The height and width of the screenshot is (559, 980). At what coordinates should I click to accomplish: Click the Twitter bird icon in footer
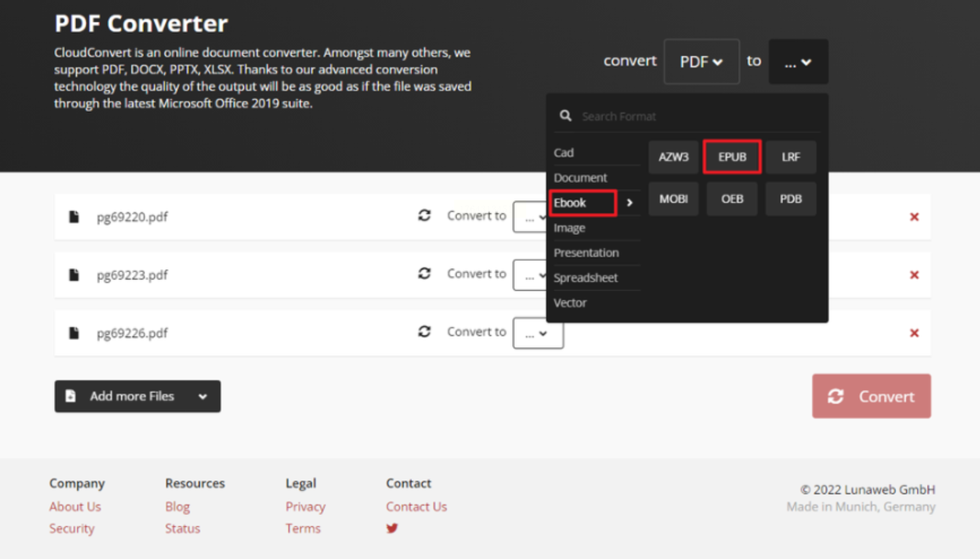[x=392, y=528]
